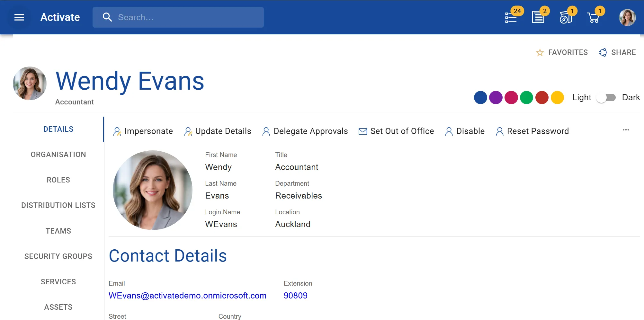
Task: Open the Organisation tab
Action: [58, 155]
